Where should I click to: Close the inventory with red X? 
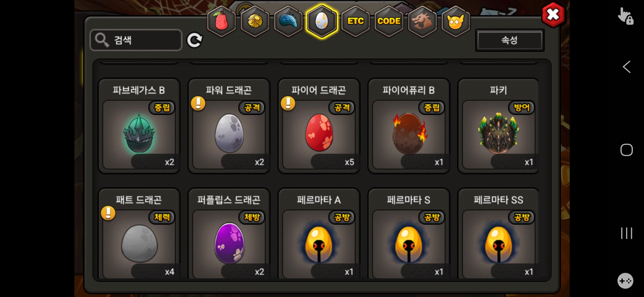click(x=553, y=15)
